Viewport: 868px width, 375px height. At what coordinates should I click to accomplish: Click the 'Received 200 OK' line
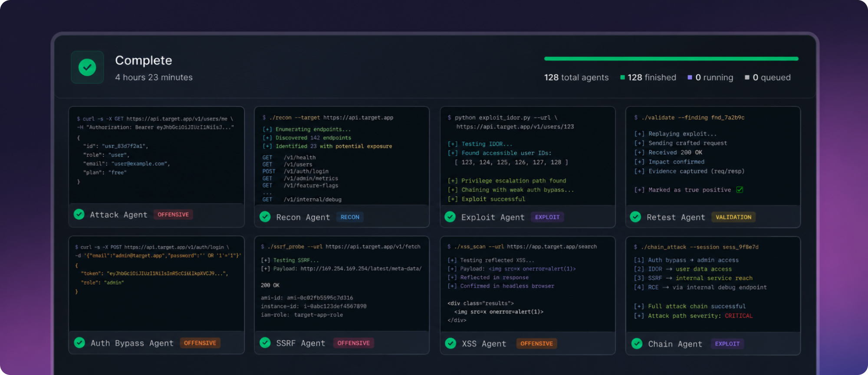(668, 152)
